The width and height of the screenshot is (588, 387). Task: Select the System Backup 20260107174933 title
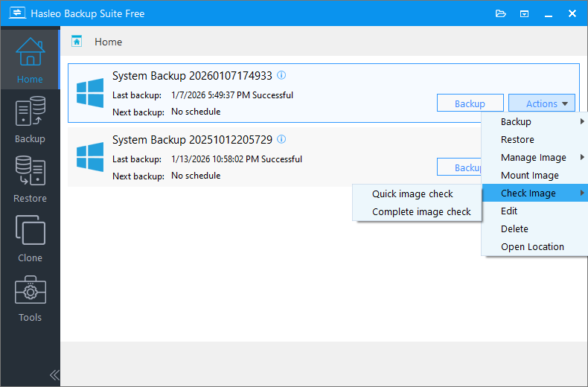point(192,76)
